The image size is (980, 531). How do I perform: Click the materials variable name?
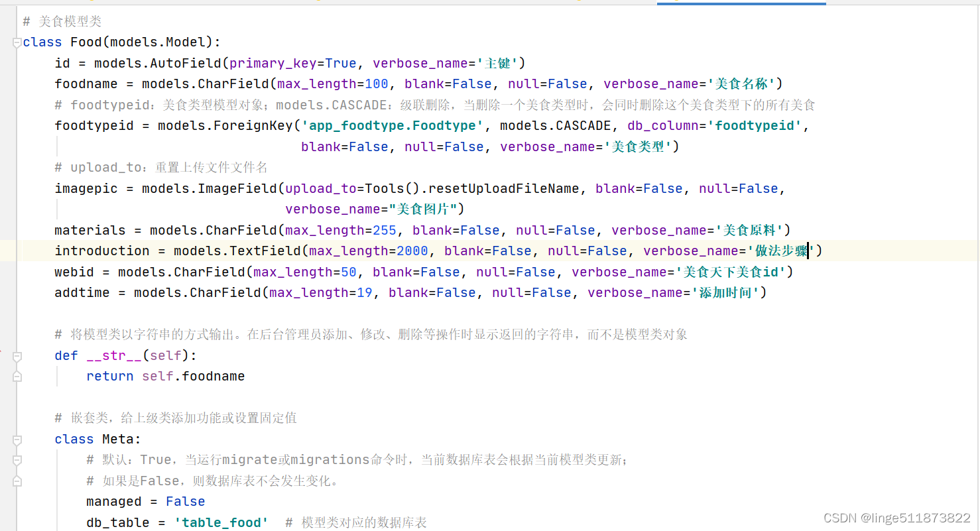tap(90, 231)
